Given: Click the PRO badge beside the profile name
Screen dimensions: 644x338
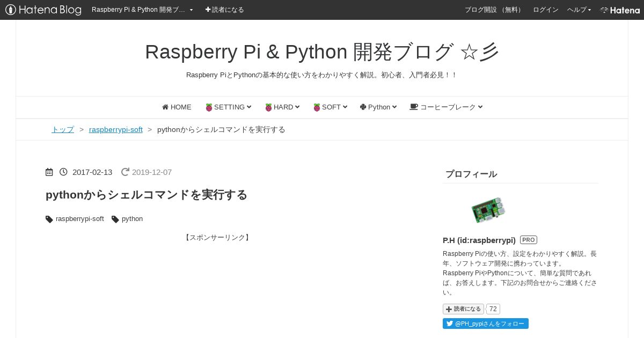Looking at the screenshot, I should coord(529,240).
